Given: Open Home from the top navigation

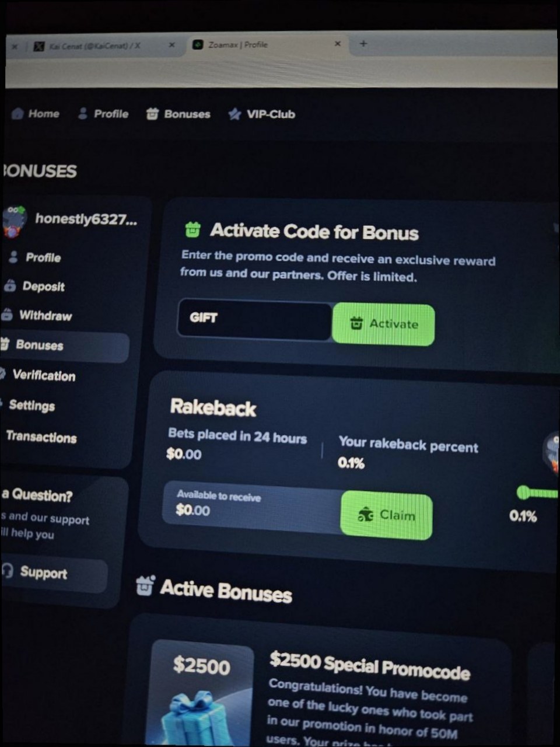Looking at the screenshot, I should [x=36, y=113].
